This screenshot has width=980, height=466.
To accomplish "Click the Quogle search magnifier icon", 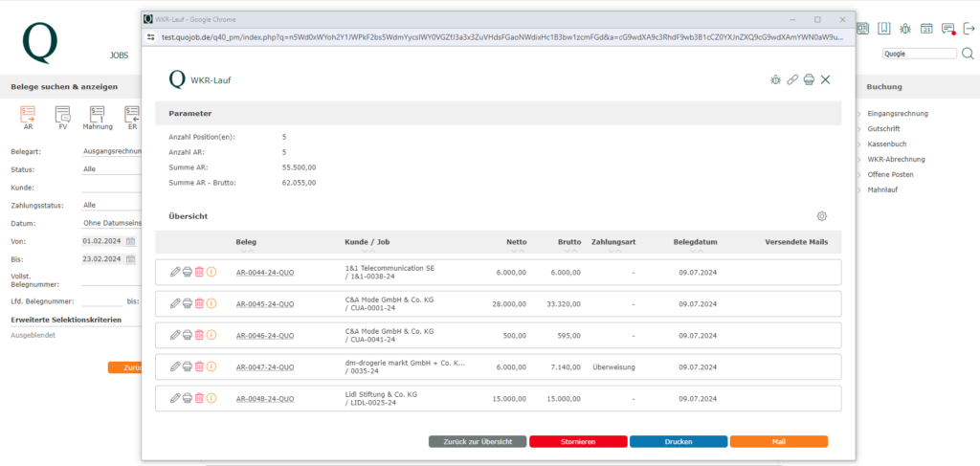I will [x=968, y=54].
